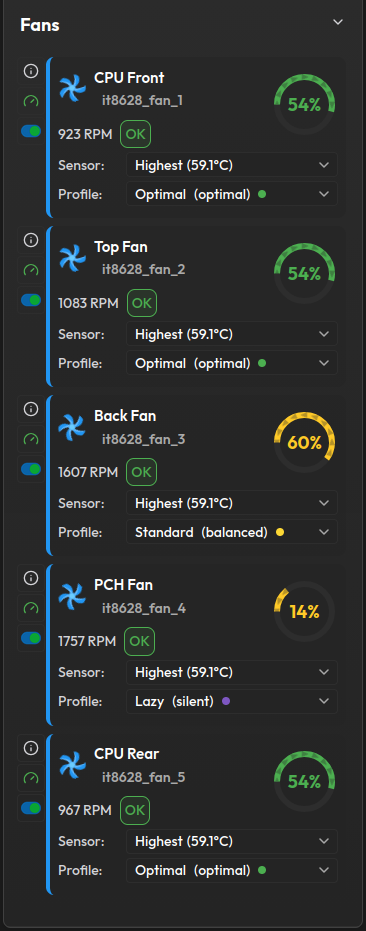
Task: Click the 1607 RPM reading
Action: (88, 473)
